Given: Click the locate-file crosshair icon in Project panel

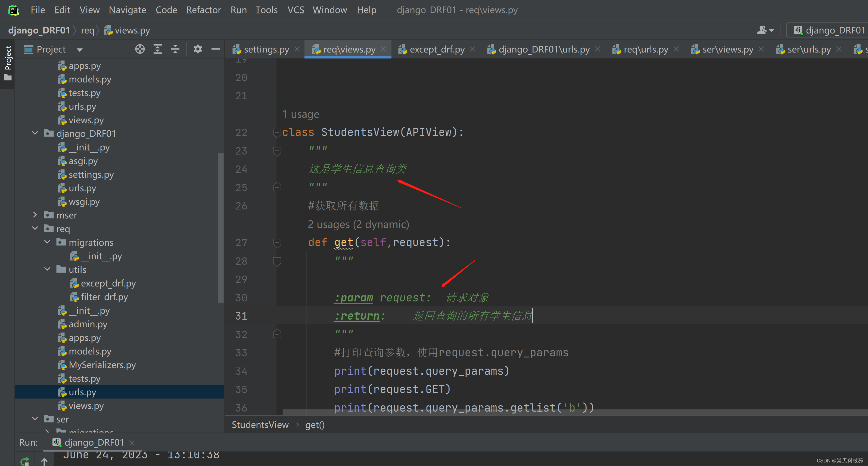Looking at the screenshot, I should (140, 49).
